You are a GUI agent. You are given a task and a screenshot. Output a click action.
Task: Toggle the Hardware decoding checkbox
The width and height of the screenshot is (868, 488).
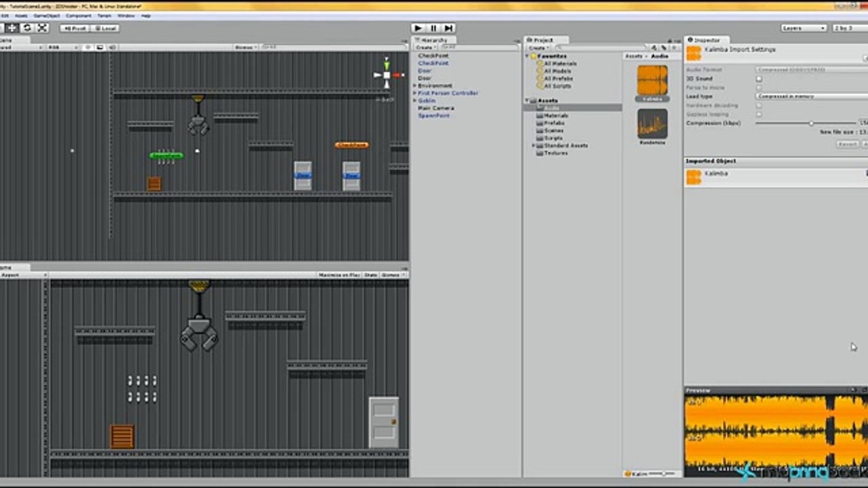[759, 105]
